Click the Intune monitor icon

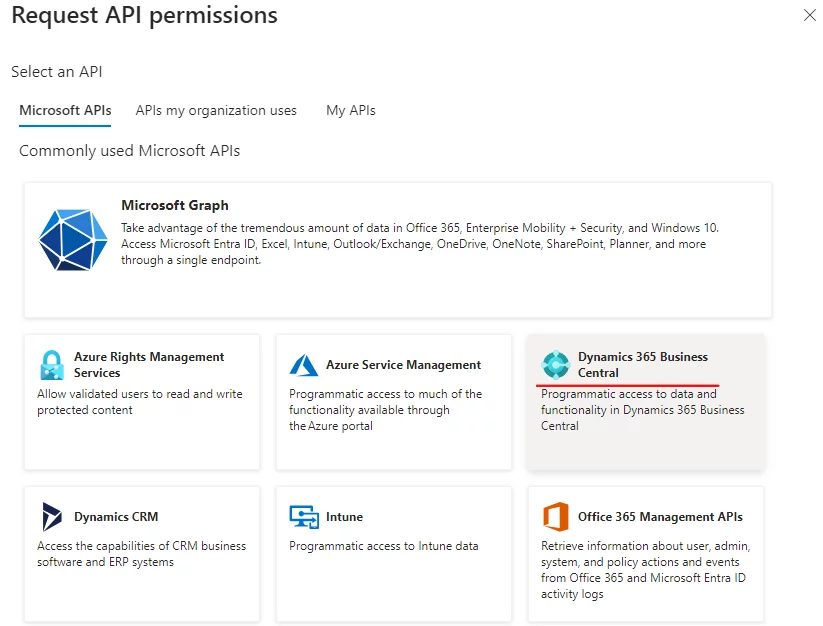[304, 517]
